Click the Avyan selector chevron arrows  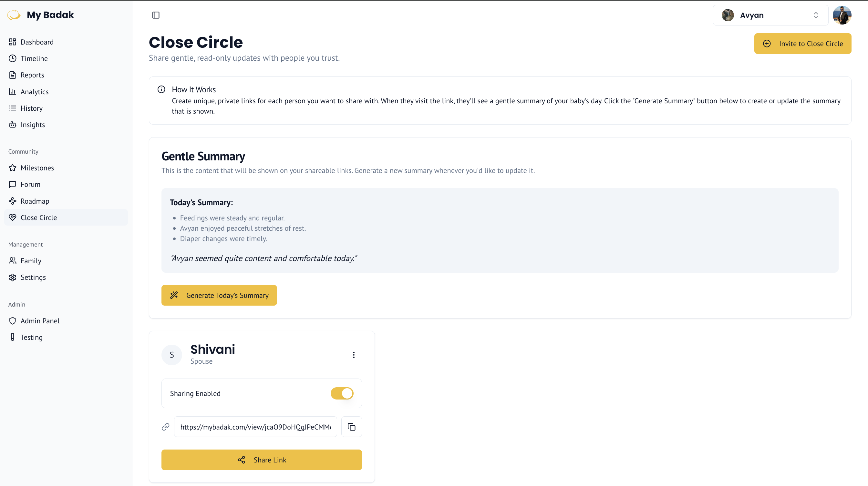(x=816, y=15)
